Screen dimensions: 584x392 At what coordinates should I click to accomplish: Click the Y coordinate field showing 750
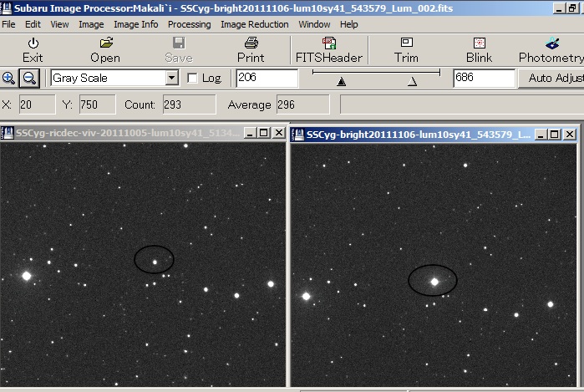[97, 104]
